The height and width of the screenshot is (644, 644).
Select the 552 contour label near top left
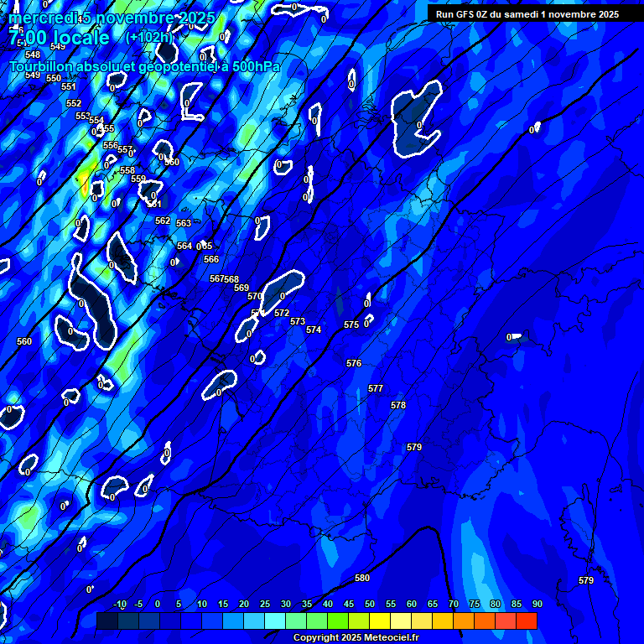74,103
